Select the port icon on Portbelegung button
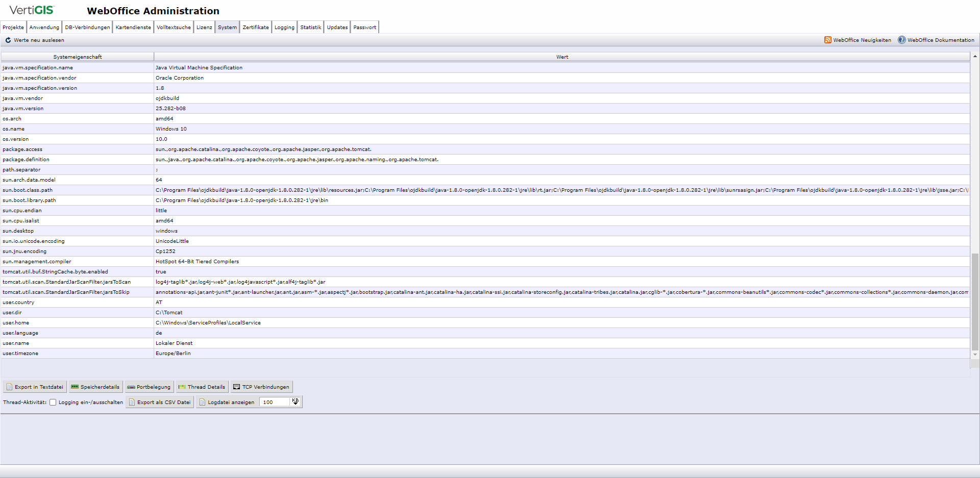Screen dimensions: 980x478 click(x=131, y=387)
